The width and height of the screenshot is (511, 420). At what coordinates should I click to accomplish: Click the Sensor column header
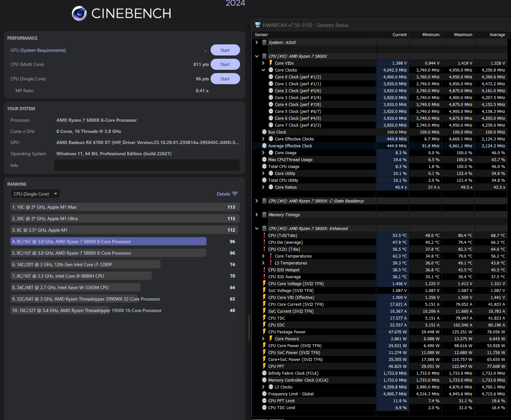[314, 35]
